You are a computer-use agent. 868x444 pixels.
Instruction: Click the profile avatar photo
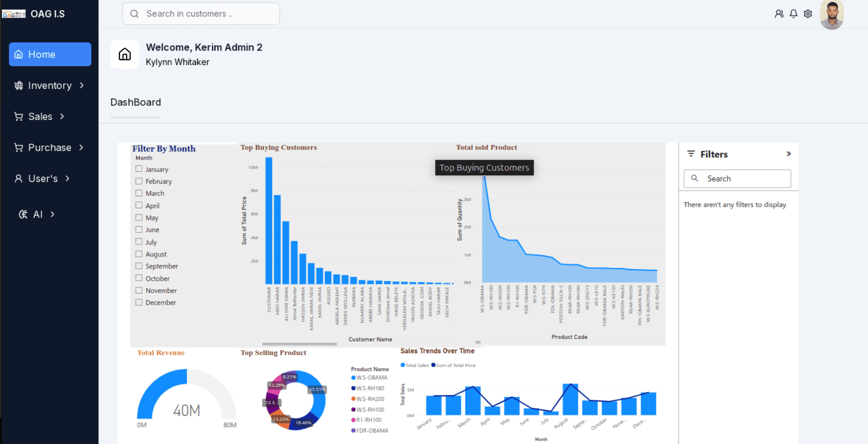pyautogui.click(x=832, y=15)
